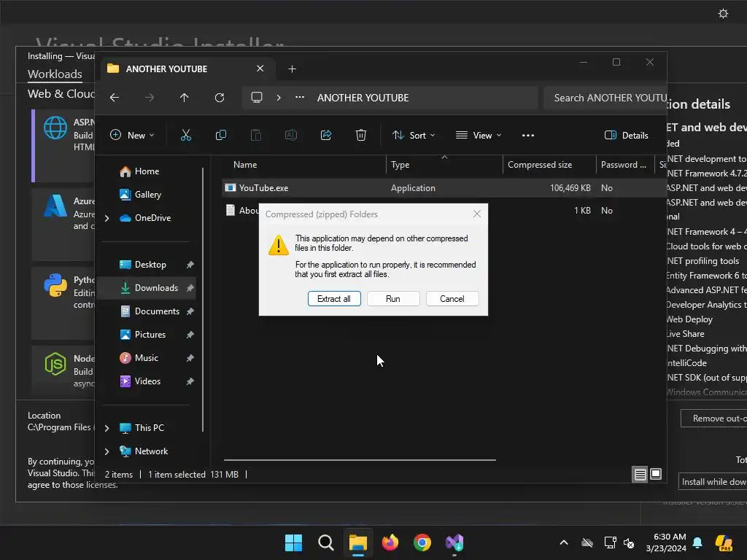Go back with the back arrow

(115, 98)
